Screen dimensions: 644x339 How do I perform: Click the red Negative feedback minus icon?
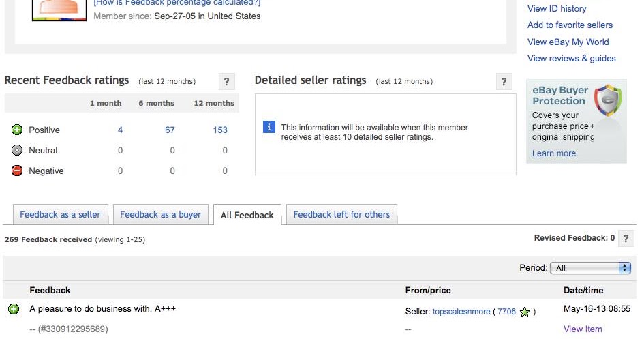[x=17, y=171]
